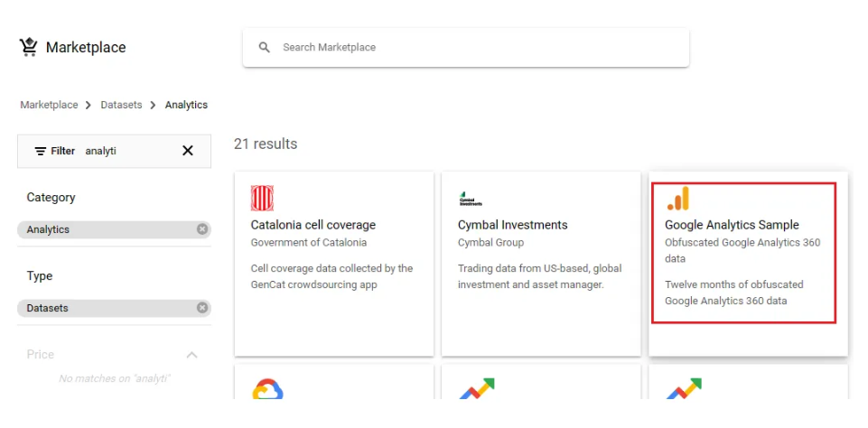The width and height of the screenshot is (868, 428).
Task: Click the Twelve months of obfuscated description
Action: point(734,293)
